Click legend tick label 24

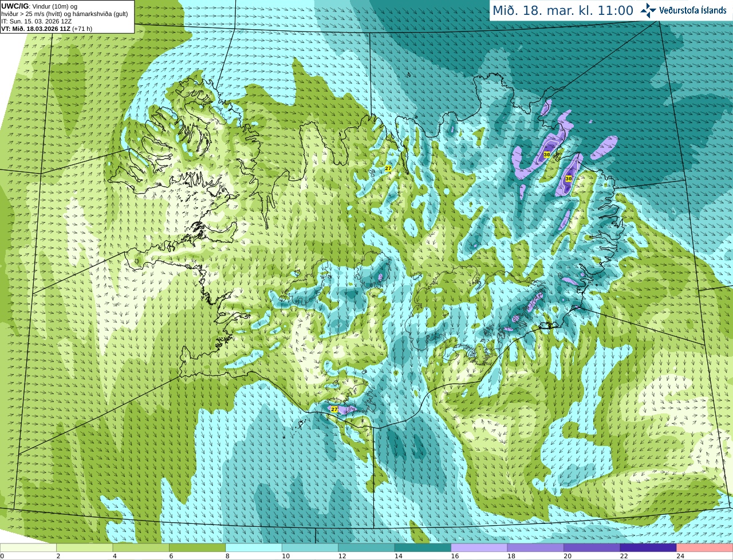pos(680,556)
